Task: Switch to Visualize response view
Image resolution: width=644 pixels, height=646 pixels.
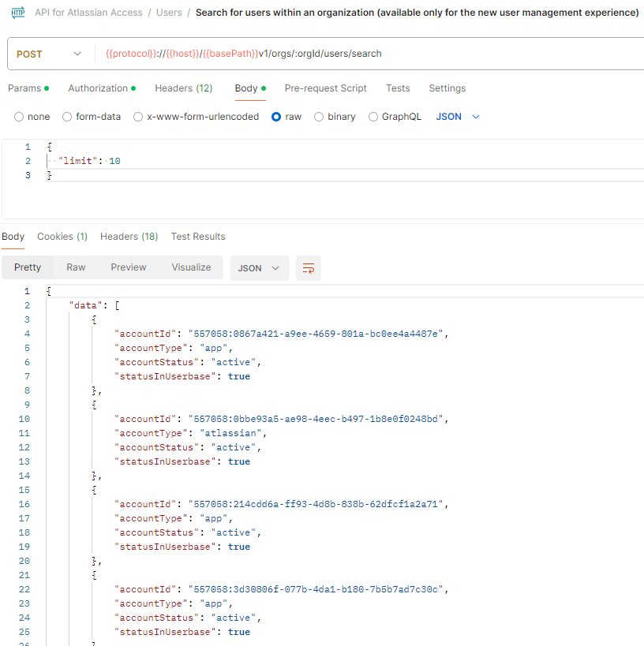Action: point(191,267)
